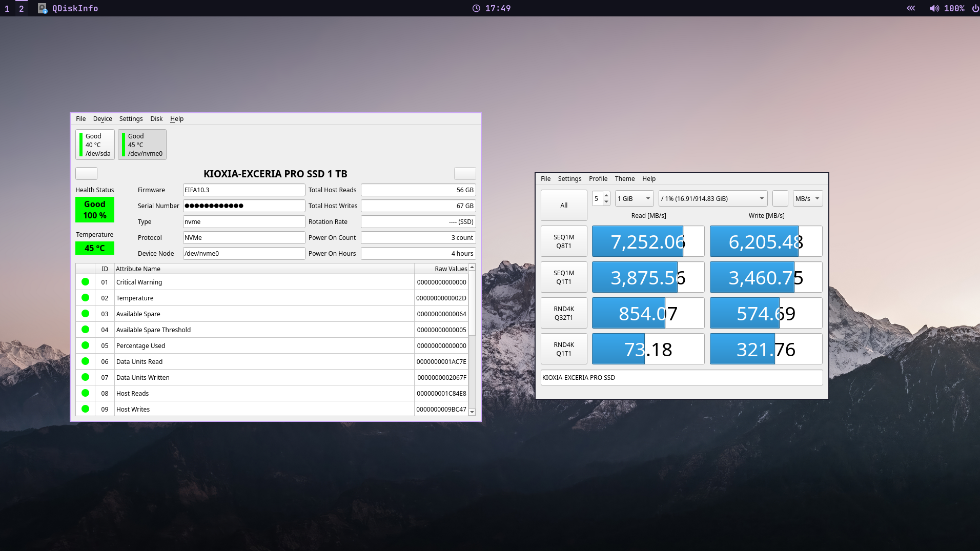Run the SEQ1M Q1T1 test
The width and height of the screenshot is (980, 551).
564,277
